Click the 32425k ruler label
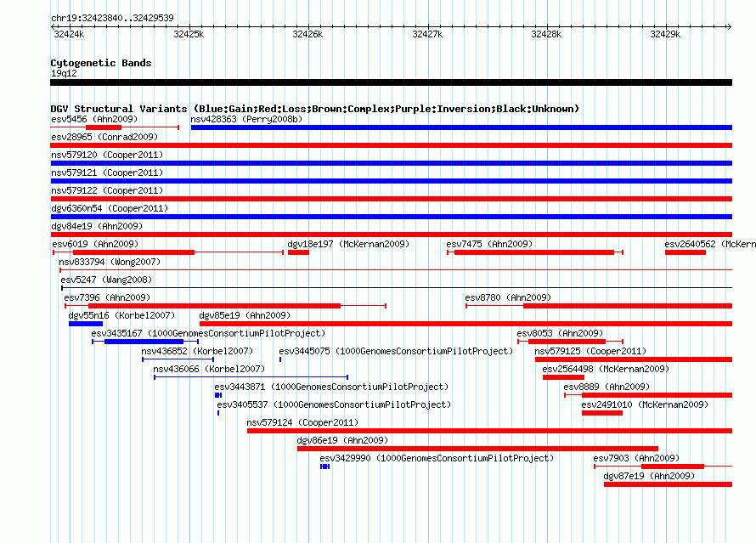This screenshot has width=756, height=543. pyautogui.click(x=189, y=34)
